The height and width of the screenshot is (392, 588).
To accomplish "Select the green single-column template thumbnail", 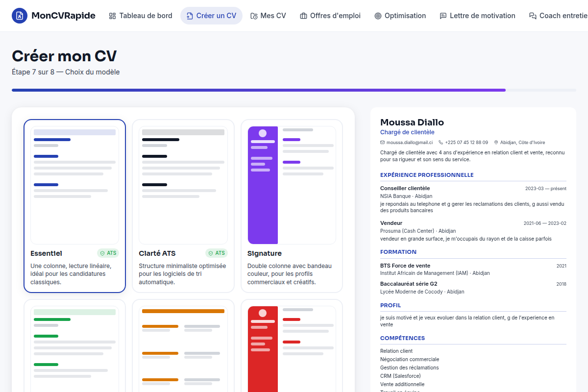I will [x=74, y=349].
